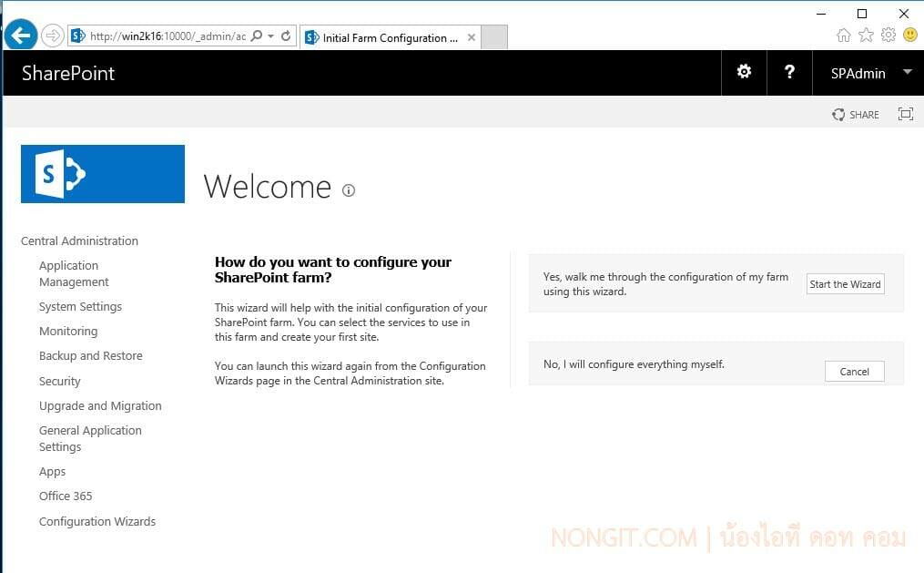Refresh the page with reload icon
Viewport: 924px width, 573px height.
(x=286, y=36)
